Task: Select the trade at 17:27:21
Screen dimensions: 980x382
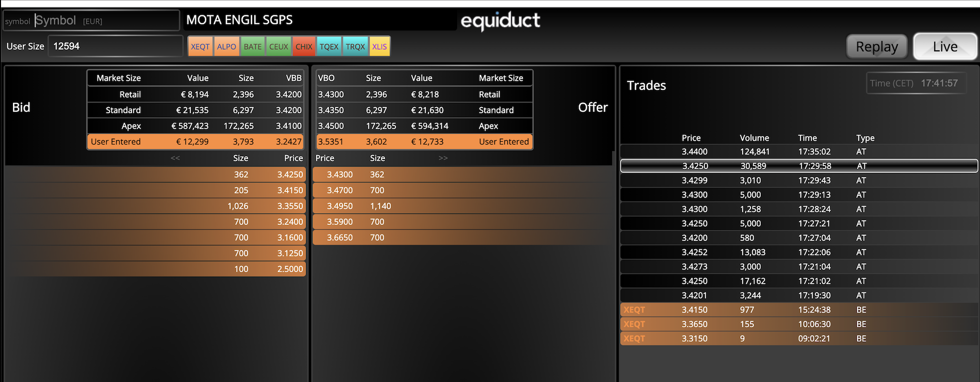Action: click(799, 224)
